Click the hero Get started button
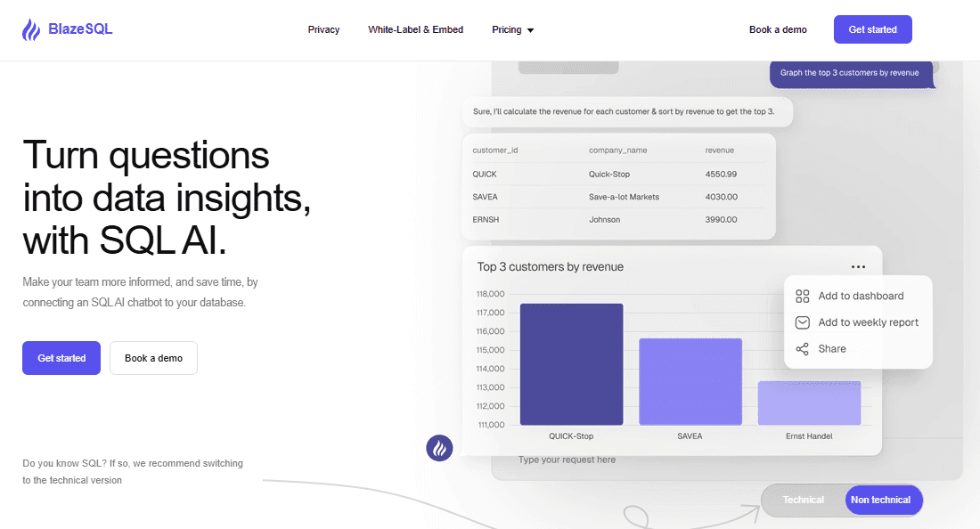980x529 pixels. pos(61,358)
